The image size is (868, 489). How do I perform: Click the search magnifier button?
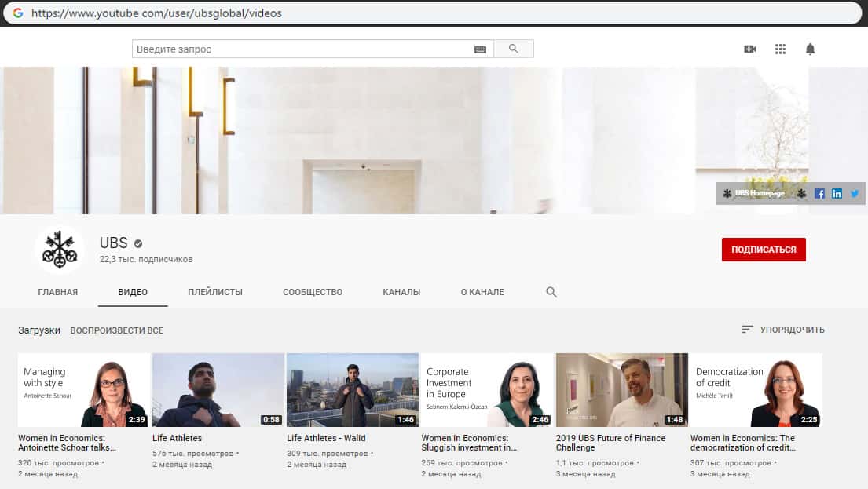pyautogui.click(x=513, y=49)
